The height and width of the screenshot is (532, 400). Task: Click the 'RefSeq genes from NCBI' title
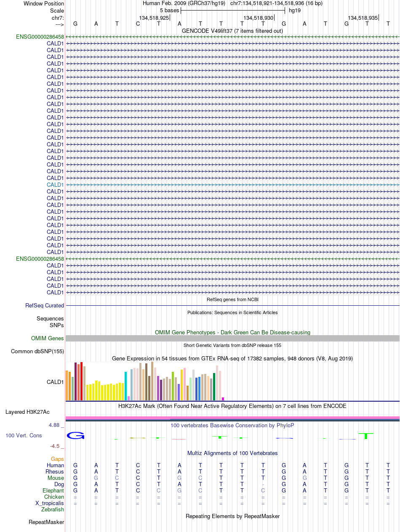pyautogui.click(x=232, y=299)
